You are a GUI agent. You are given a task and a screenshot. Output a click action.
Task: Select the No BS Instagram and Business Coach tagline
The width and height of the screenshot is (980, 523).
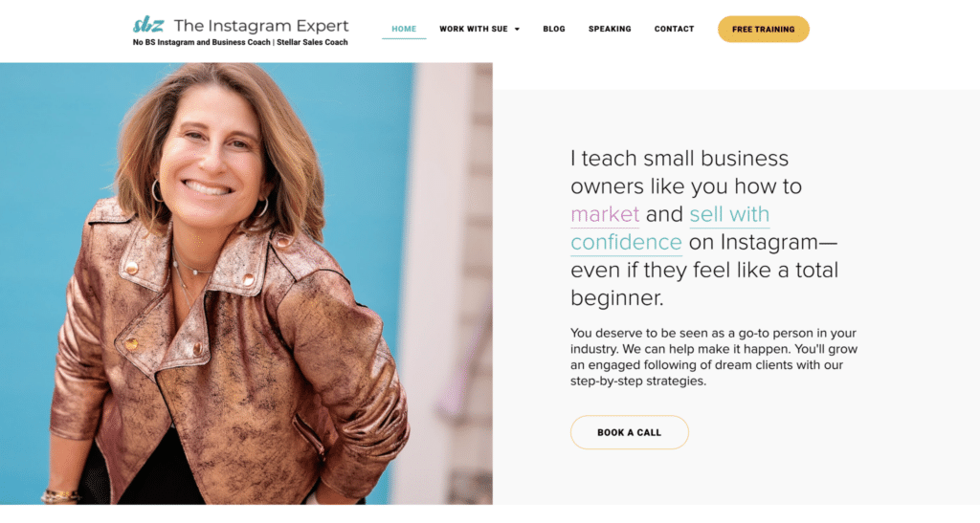point(201,42)
